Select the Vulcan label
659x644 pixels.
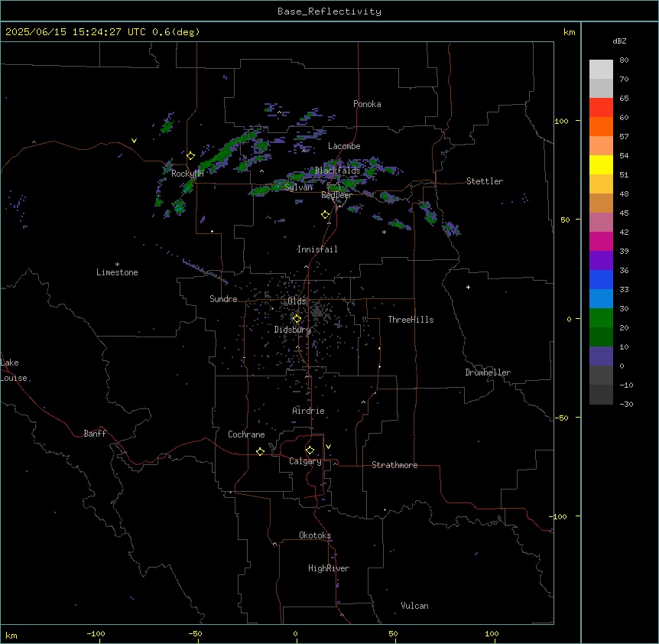pyautogui.click(x=414, y=606)
